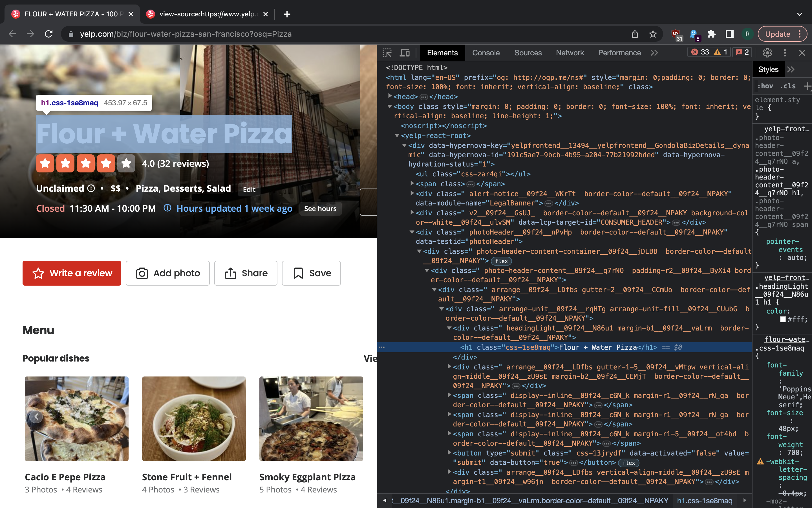
Task: Click the Save button
Action: [311, 273]
